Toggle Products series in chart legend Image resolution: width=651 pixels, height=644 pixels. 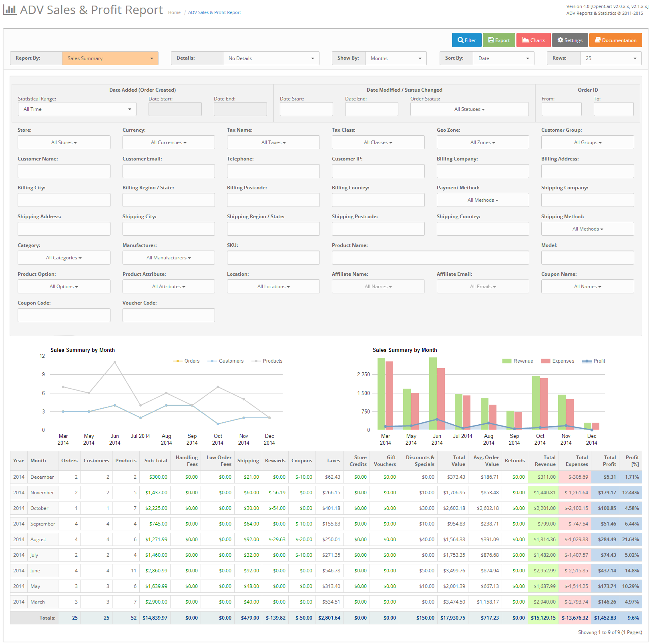(267, 361)
